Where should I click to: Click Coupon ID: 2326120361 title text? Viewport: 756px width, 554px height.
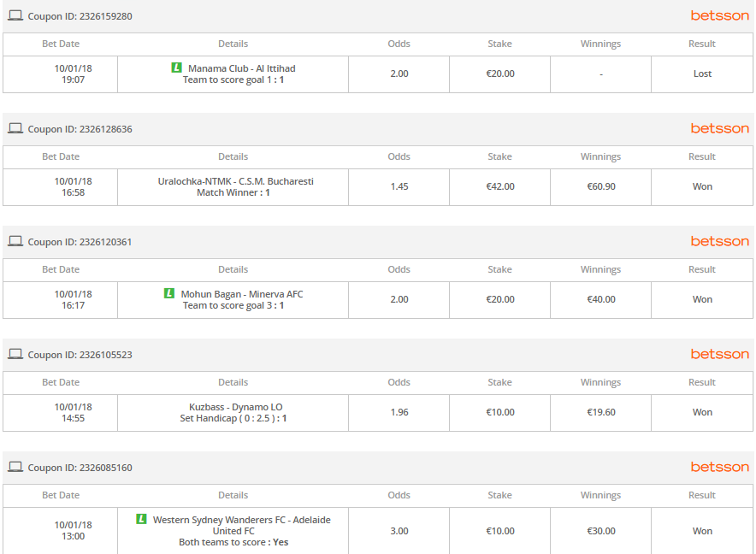point(80,242)
